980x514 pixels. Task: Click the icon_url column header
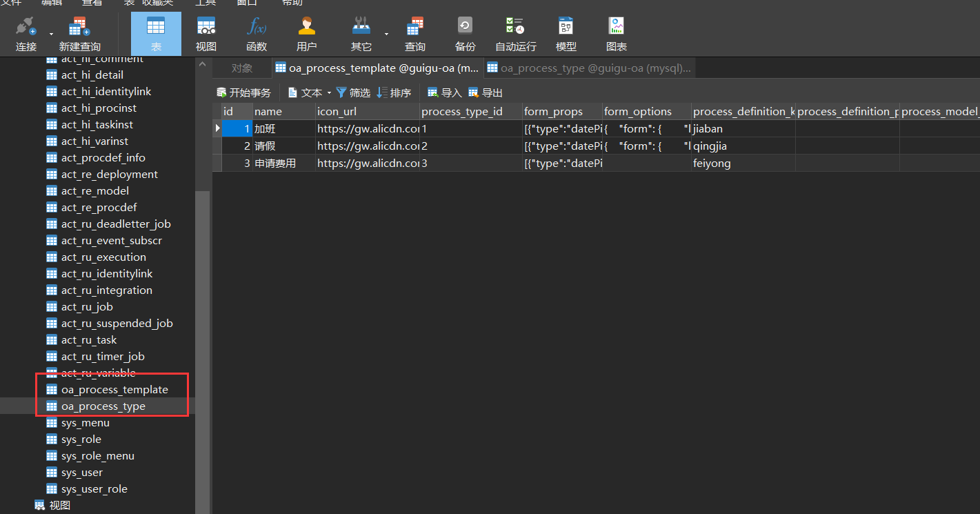[368, 111]
